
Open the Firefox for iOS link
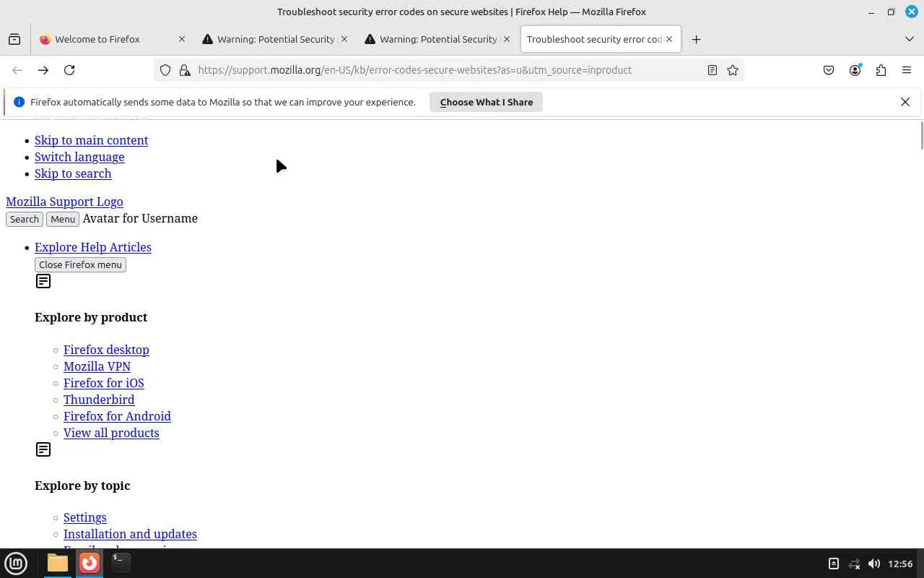point(104,383)
